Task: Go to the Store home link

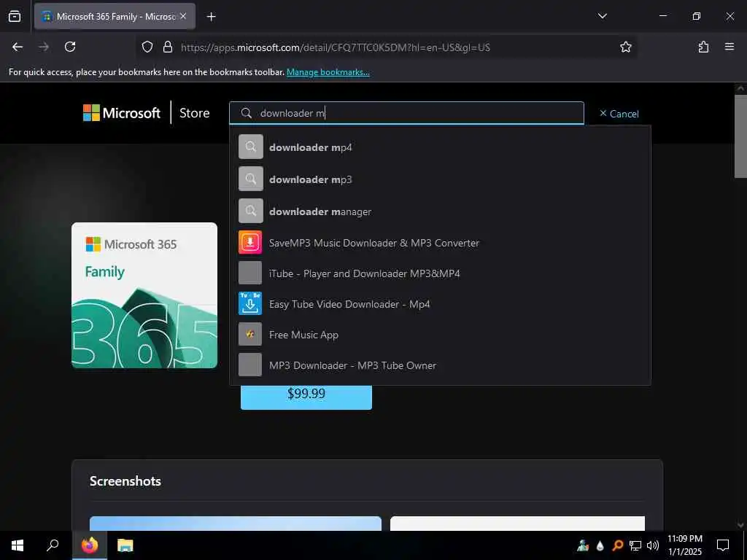Action: point(194,113)
